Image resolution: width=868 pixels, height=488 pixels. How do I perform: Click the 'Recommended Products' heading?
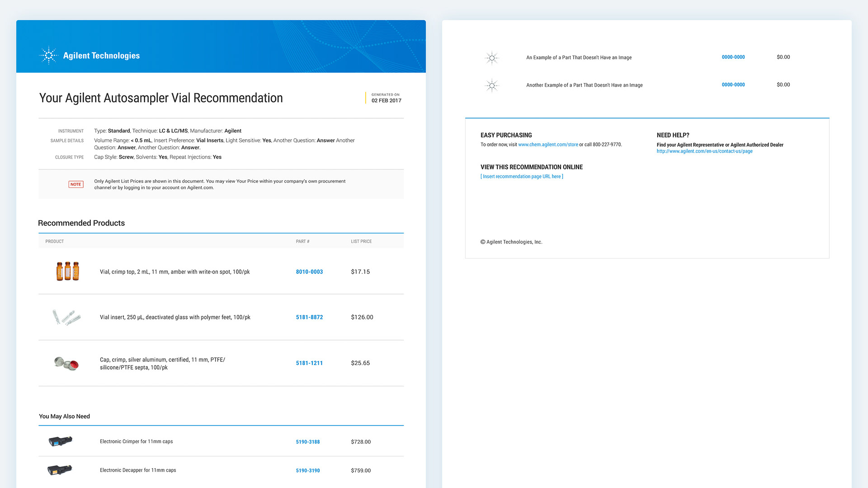[81, 223]
